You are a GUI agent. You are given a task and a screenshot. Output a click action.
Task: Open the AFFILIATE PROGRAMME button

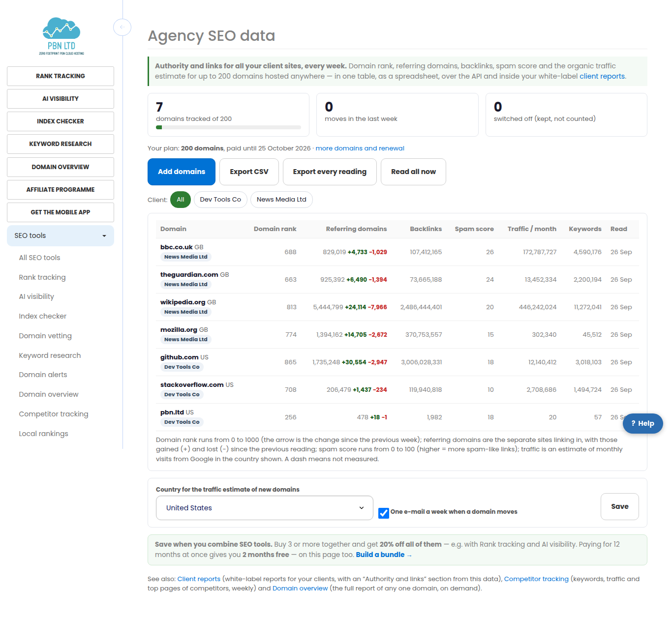[x=61, y=190]
